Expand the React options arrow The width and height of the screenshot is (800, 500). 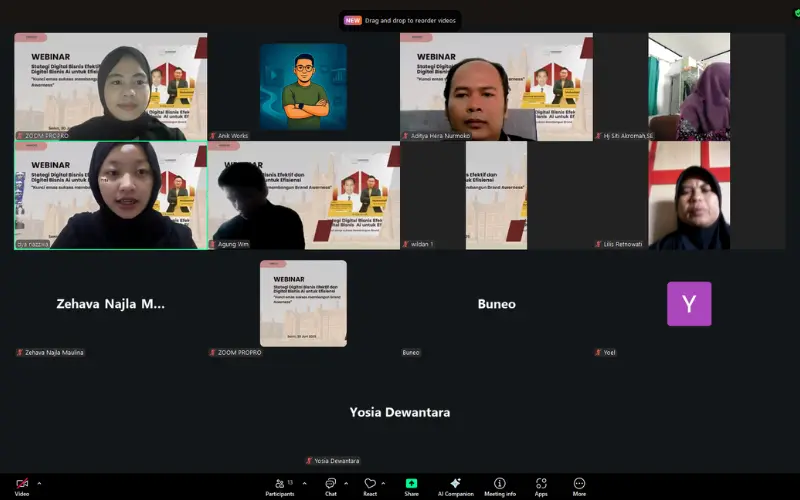(x=386, y=482)
